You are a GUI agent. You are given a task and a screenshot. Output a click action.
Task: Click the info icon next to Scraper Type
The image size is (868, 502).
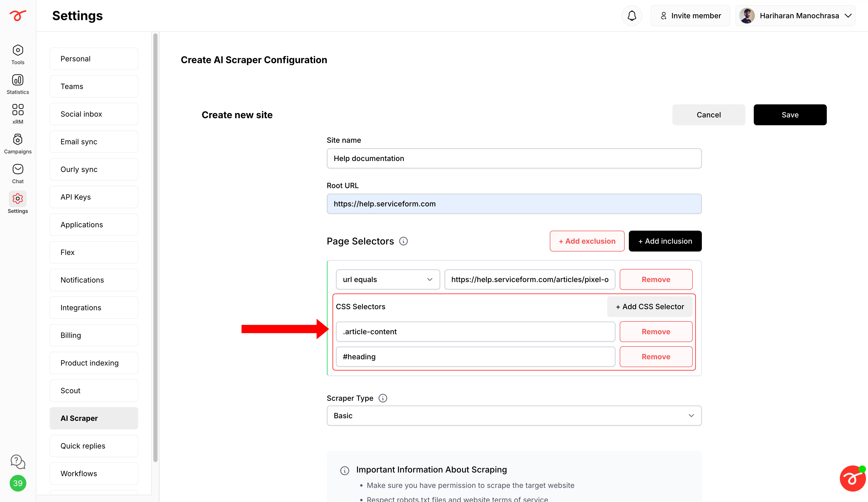[x=383, y=398]
